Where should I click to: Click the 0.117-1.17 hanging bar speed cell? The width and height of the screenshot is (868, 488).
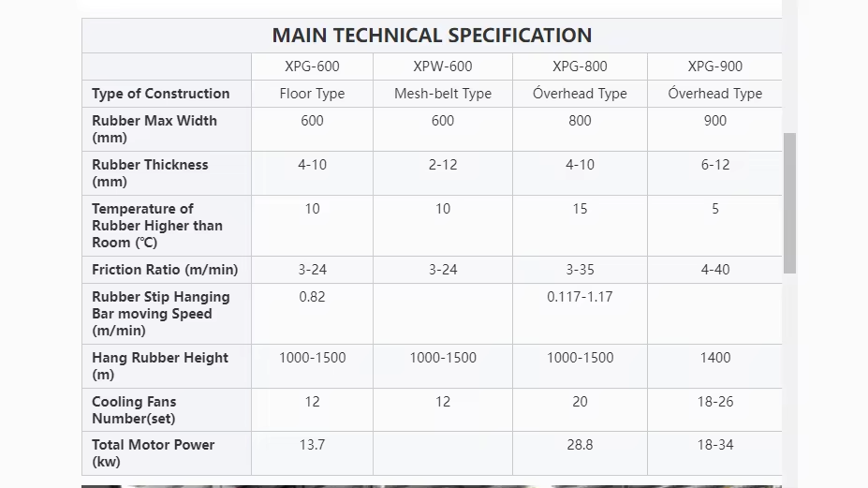(580, 297)
